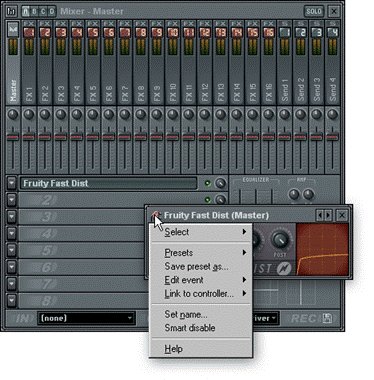The width and height of the screenshot is (374, 380).
Task: Open the Edit event submenu
Action: (201, 280)
